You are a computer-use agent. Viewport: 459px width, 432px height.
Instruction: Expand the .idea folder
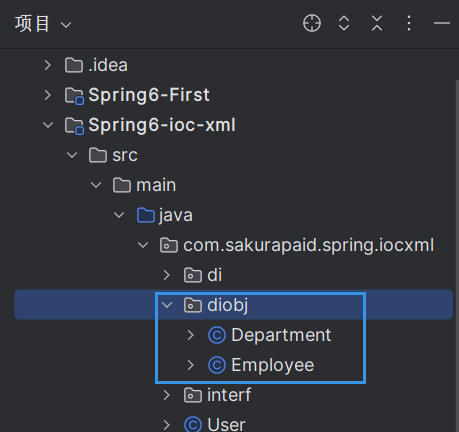click(48, 65)
